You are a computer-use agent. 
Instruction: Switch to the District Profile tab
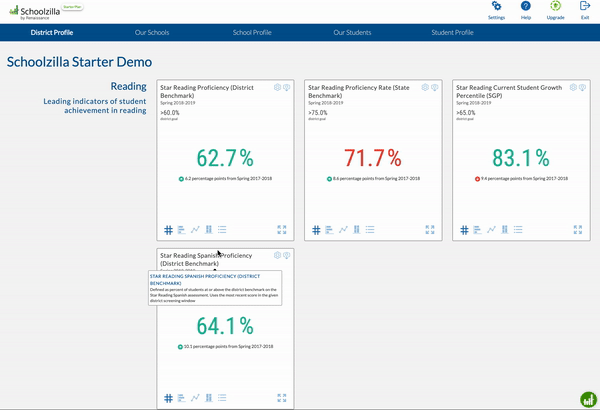(52, 33)
